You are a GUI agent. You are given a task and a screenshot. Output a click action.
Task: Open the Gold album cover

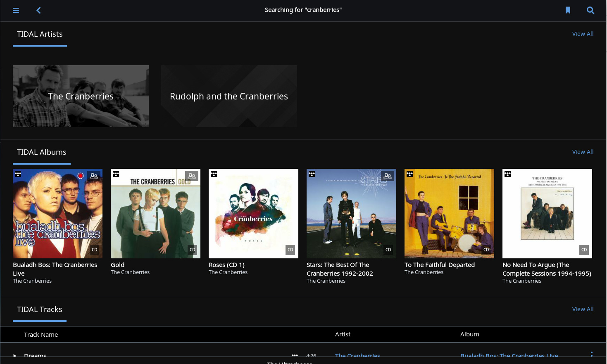155,213
